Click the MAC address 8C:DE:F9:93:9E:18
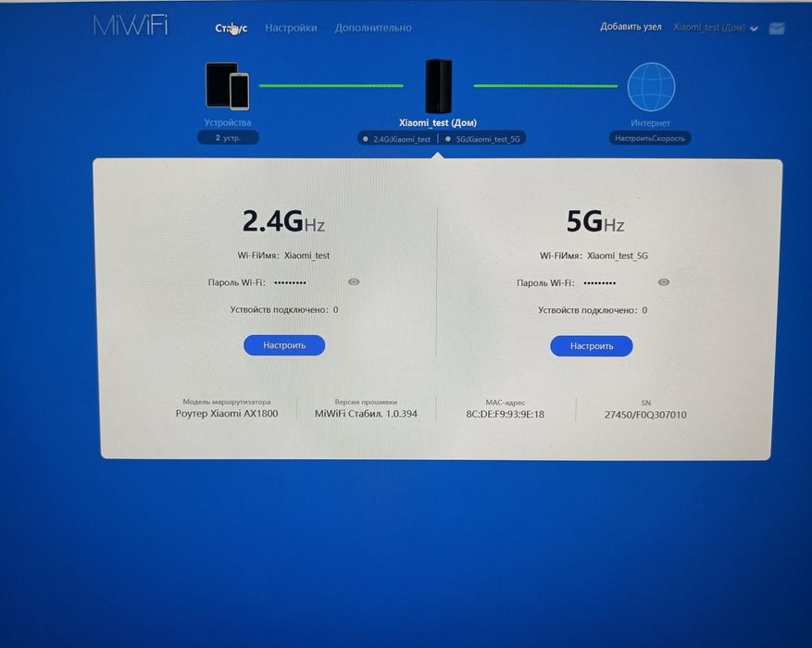 (505, 414)
